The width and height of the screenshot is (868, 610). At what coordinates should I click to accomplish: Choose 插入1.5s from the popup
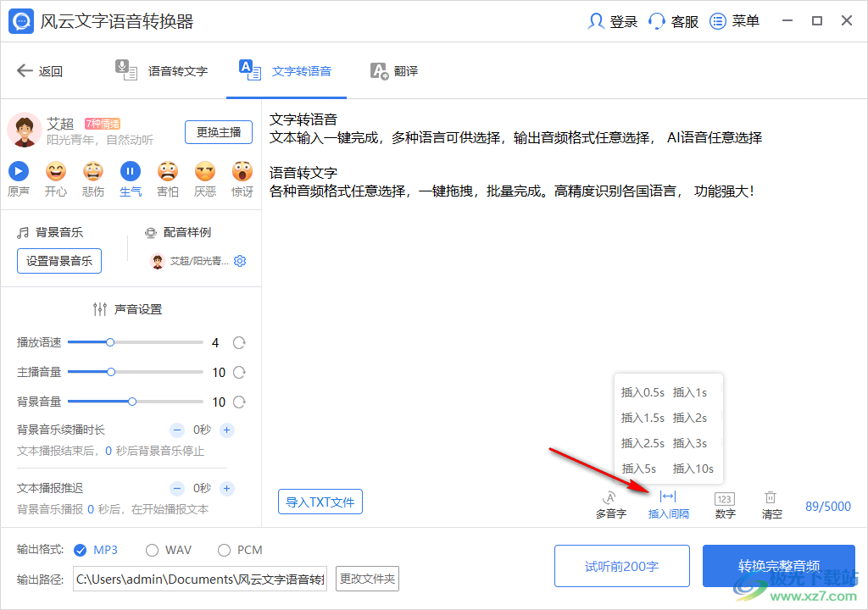click(643, 418)
